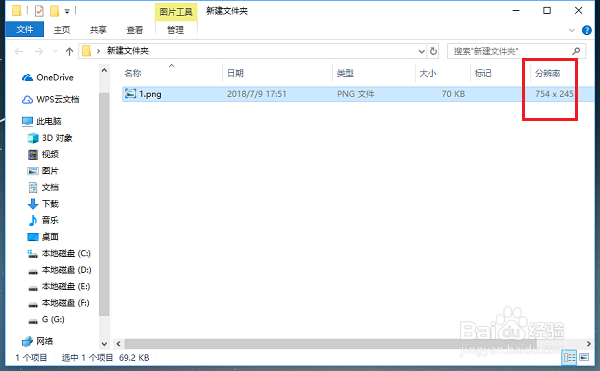Click the navigation pane scroll up arrow
Screen dimensions: 600x371
pos(104,70)
